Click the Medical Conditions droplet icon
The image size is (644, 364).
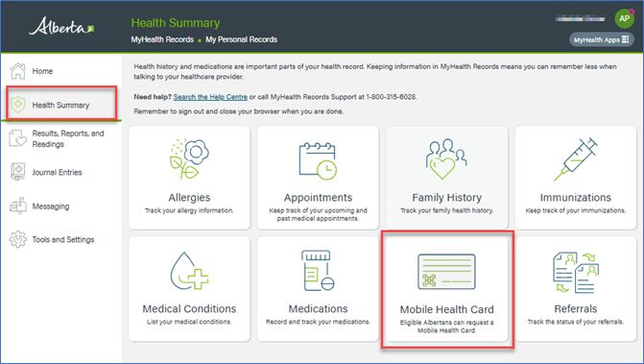[x=189, y=271]
